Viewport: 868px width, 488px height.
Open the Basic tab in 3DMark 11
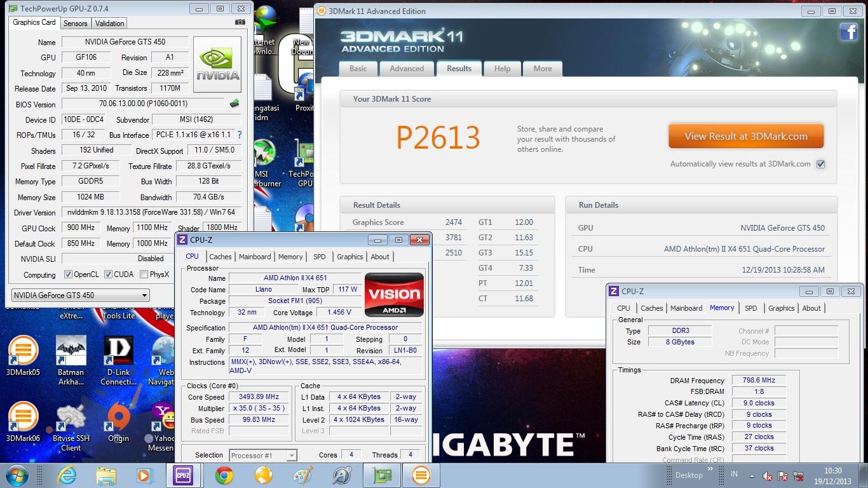[358, 69]
